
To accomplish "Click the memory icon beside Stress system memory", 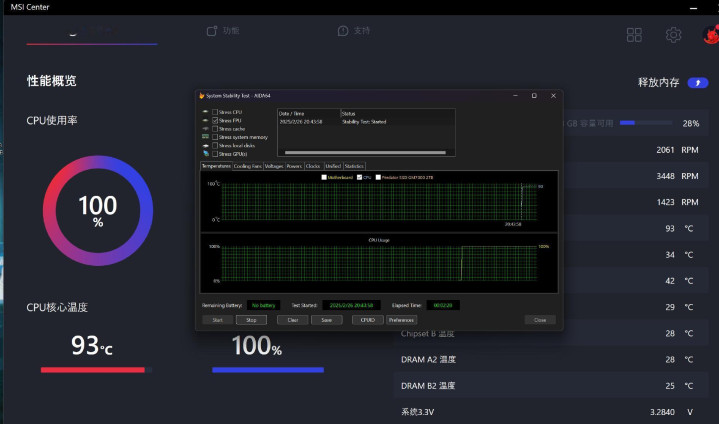I will 205,137.
